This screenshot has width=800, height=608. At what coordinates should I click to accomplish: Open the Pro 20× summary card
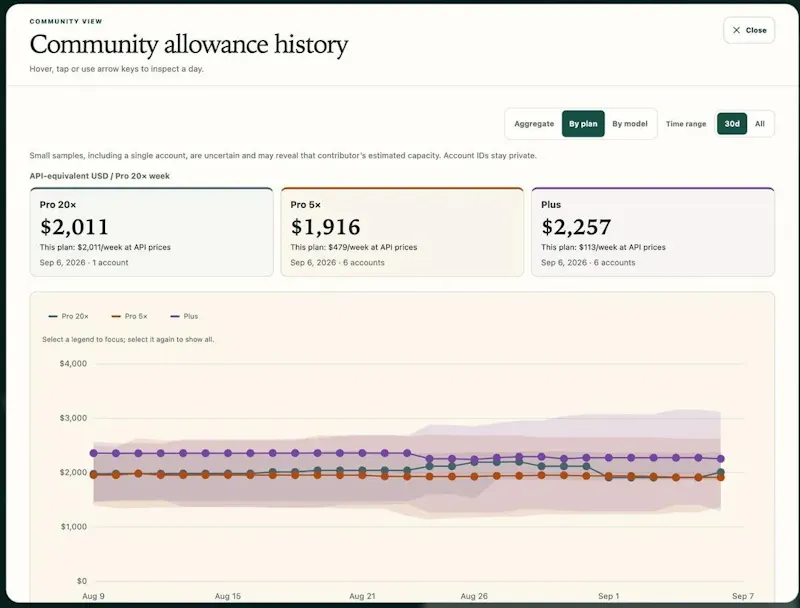(152, 232)
